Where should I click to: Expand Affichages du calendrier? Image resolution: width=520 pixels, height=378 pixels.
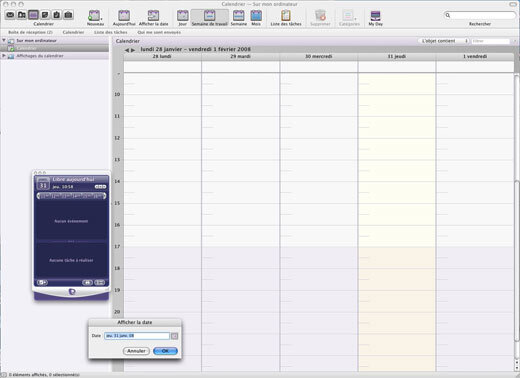(4, 56)
